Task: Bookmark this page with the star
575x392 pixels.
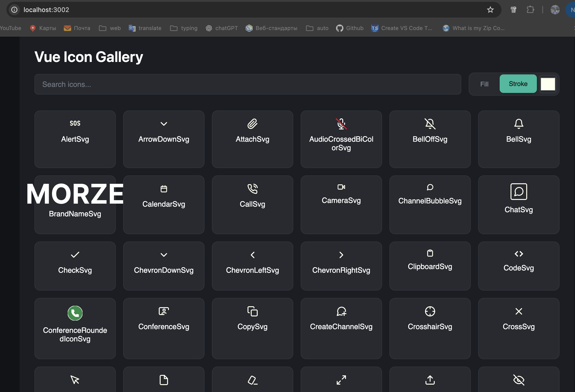Action: tap(490, 10)
